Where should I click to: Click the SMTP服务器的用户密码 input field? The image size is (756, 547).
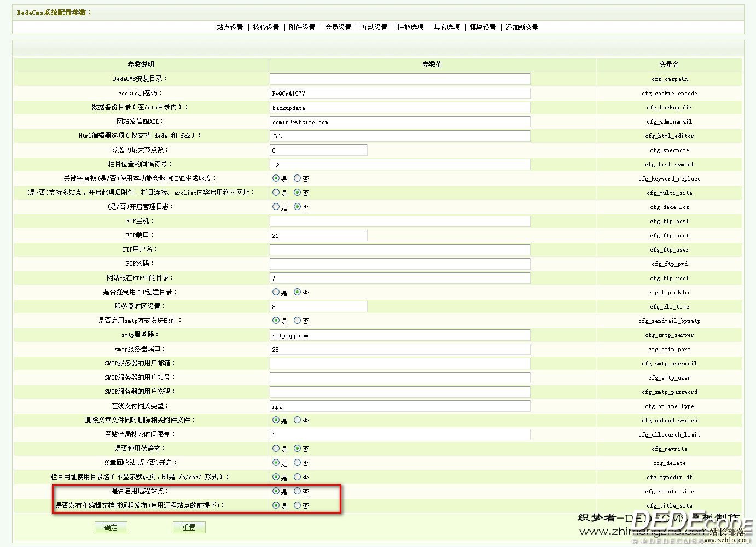[400, 392]
